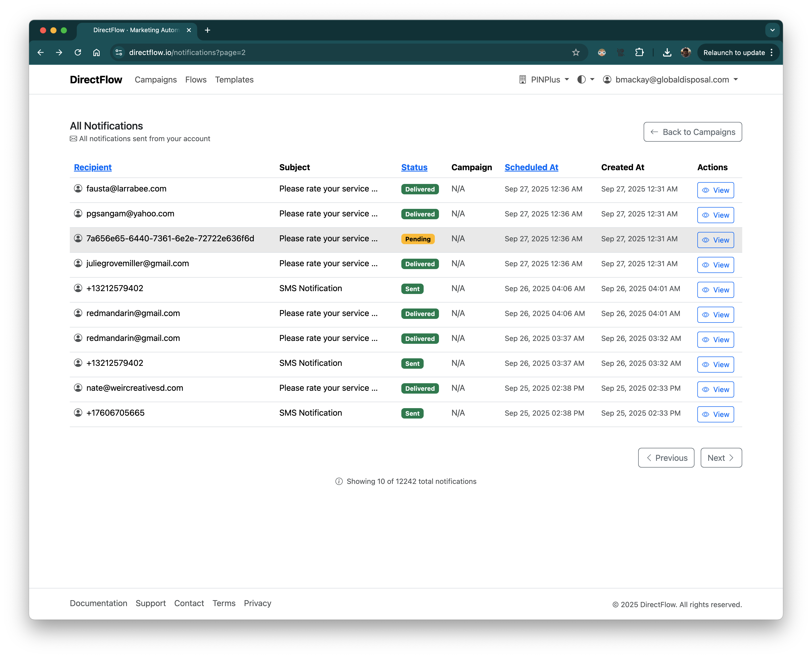Click the Back to Campaigns button
Viewport: 812px width, 658px height.
[692, 132]
